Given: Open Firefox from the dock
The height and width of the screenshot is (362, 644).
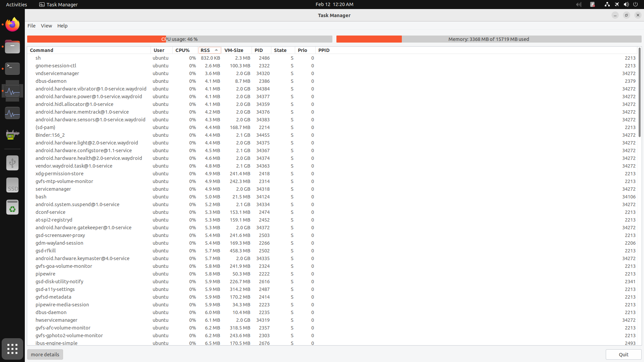Looking at the screenshot, I should click(12, 24).
